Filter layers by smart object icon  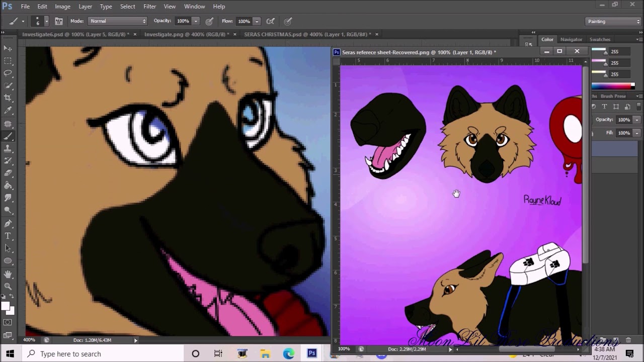[627, 107]
